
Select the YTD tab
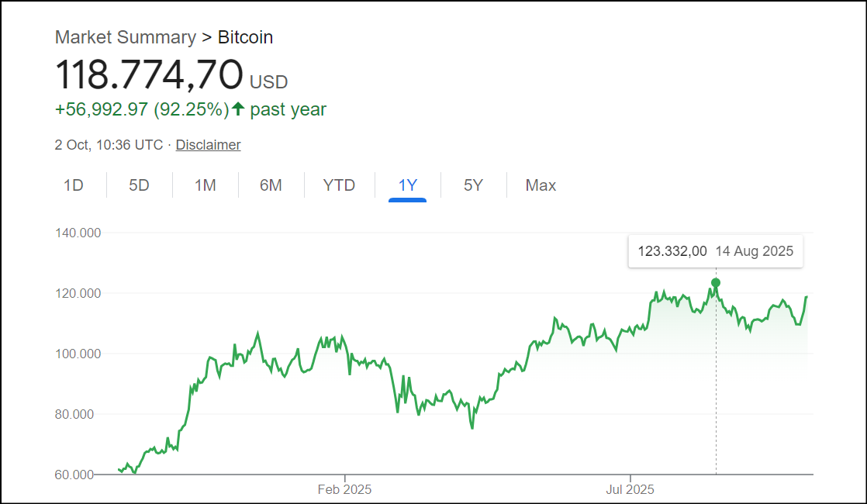point(339,185)
